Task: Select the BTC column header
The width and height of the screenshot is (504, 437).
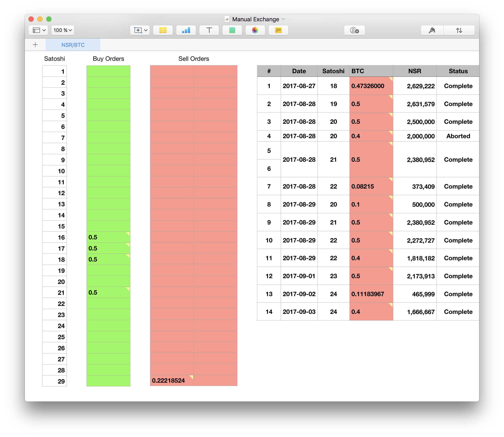Action: click(x=371, y=71)
